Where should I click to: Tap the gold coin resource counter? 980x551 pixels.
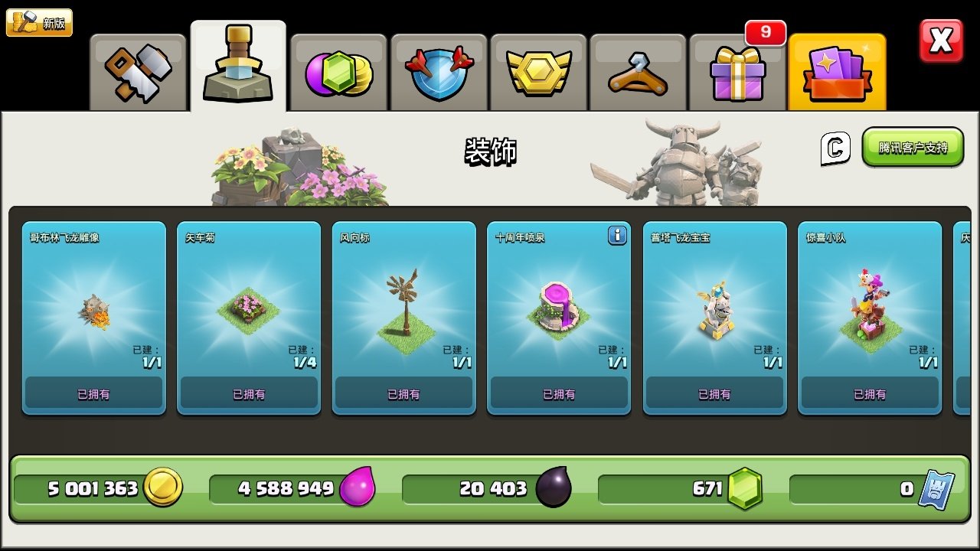pos(98,488)
